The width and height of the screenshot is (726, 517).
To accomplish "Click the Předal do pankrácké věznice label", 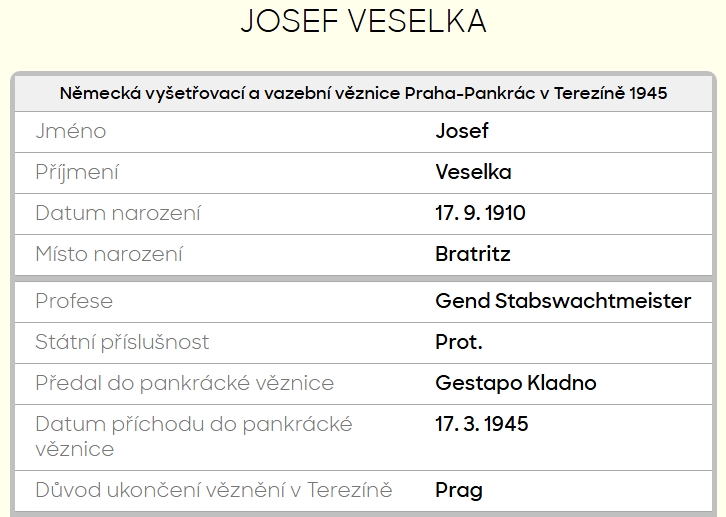I will [x=184, y=383].
